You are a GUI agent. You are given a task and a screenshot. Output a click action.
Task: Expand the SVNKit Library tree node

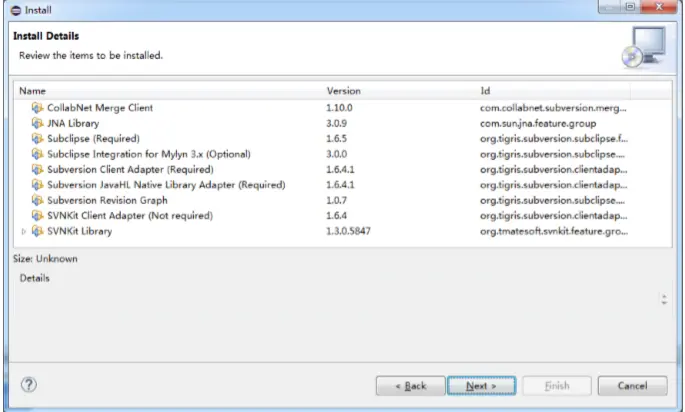(x=24, y=232)
